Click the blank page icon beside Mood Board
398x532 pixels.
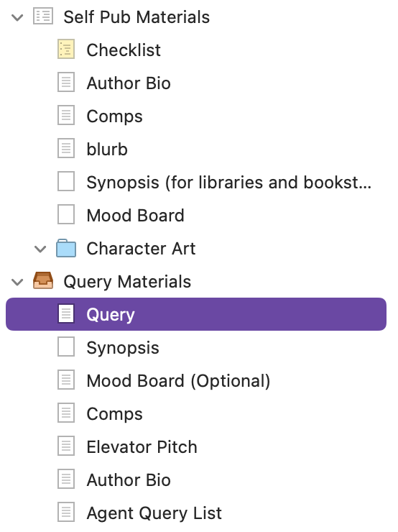[66, 214]
